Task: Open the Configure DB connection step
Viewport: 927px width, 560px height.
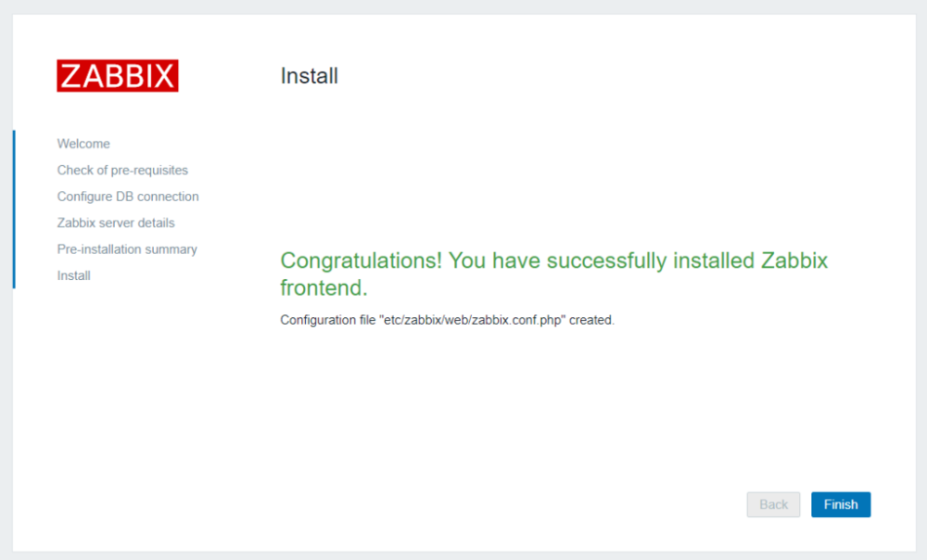Action: [x=128, y=197]
